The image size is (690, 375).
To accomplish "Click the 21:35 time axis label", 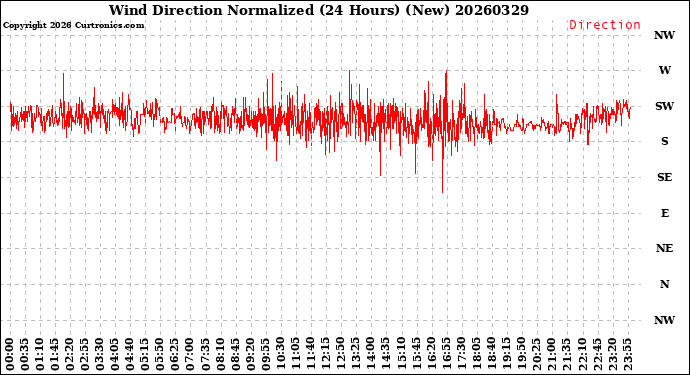I will 567,354.
